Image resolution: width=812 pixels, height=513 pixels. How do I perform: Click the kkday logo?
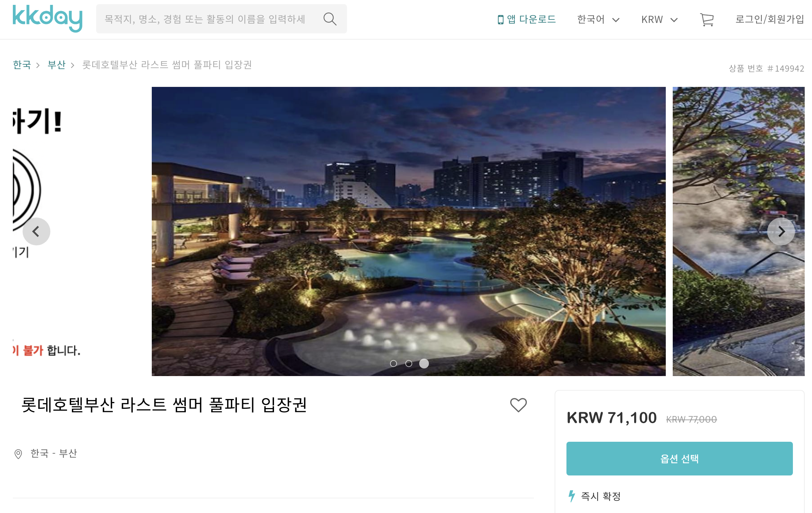coord(48,19)
